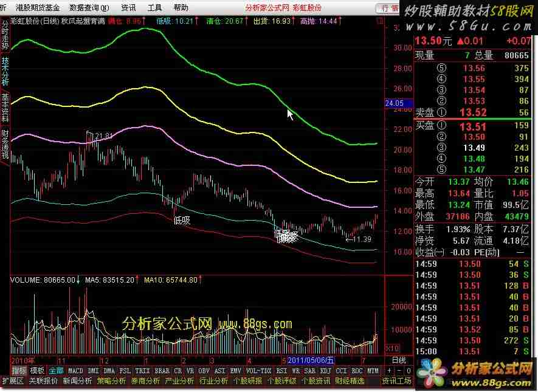The width and height of the screenshot is (538, 392).
Task: Open the 资讯工场 bottom tab
Action: click(x=396, y=381)
